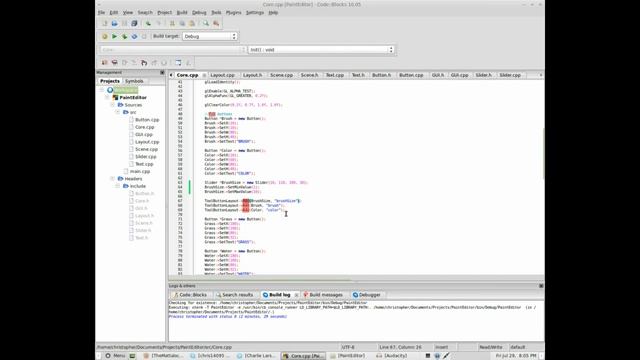This screenshot has width=640, height=360.
Task: Click the Various info debugger icon
Action: click(x=188, y=62)
